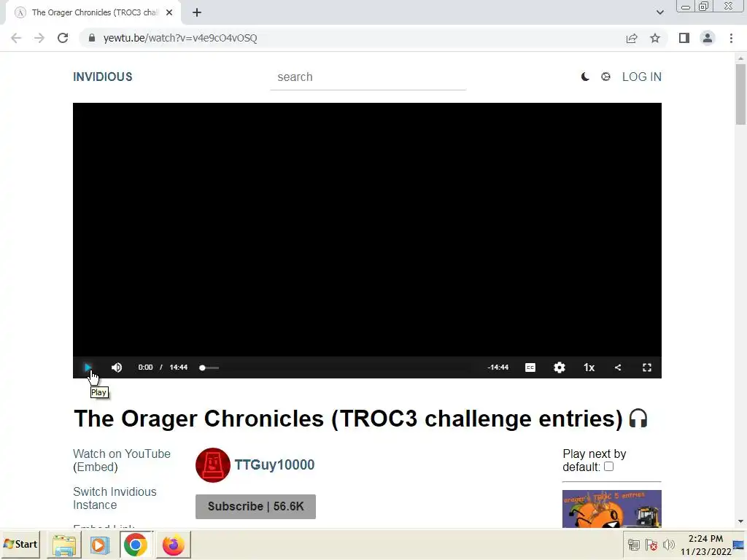
Task: Open Invidious preferences gear icon
Action: click(605, 77)
